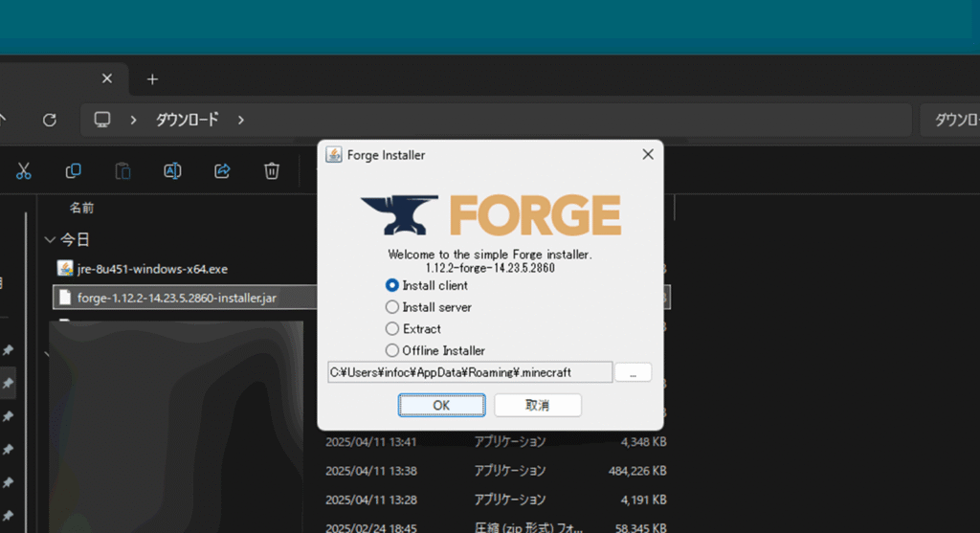Click the 2025/04/11 13:38 date cell

(370, 471)
